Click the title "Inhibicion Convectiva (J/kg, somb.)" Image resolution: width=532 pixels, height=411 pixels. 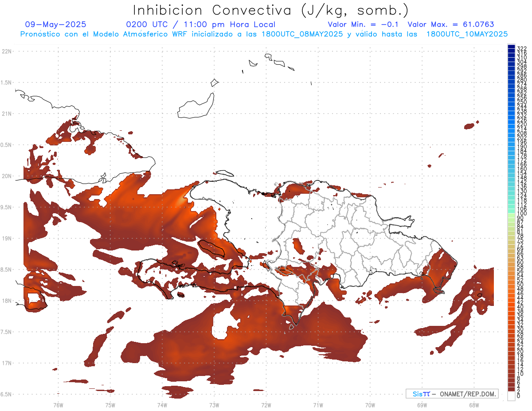coord(271,11)
